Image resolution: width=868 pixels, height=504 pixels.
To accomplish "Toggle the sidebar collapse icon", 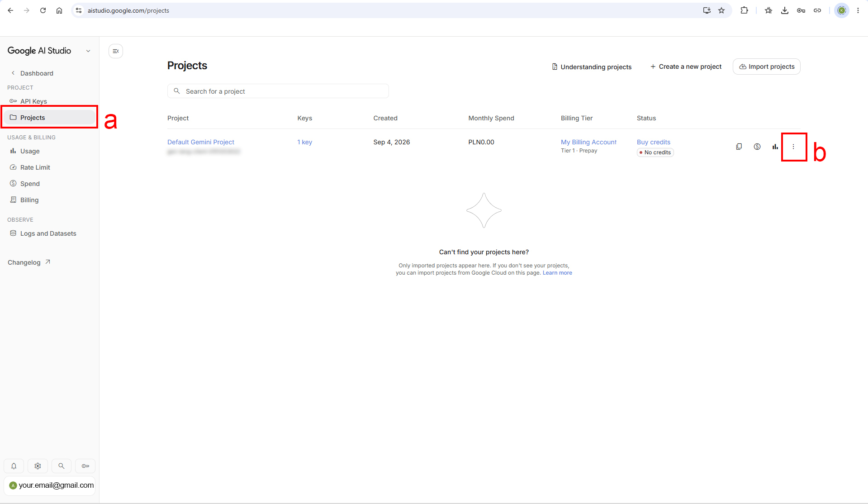I will [116, 51].
